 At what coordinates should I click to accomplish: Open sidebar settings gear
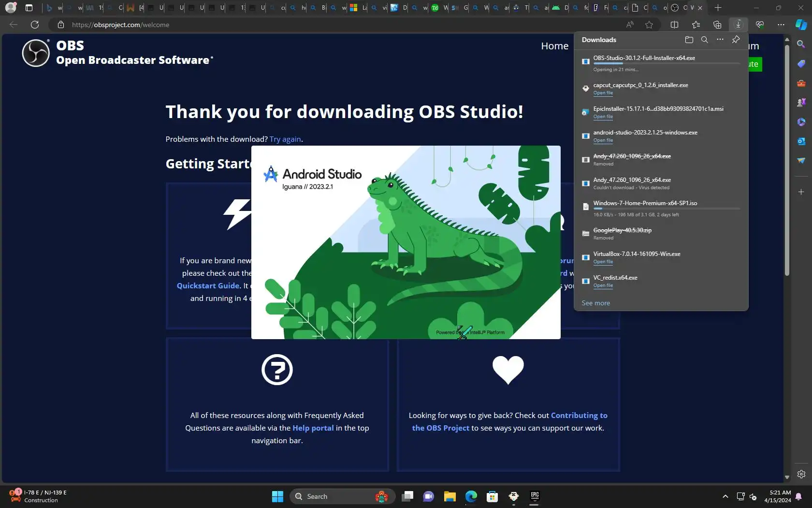click(x=801, y=474)
